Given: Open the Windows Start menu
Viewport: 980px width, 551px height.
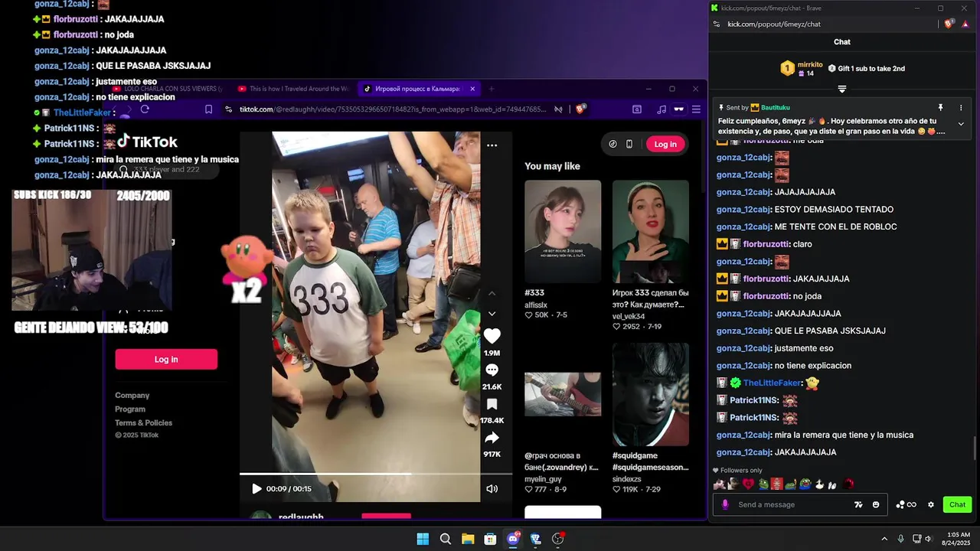Looking at the screenshot, I should [x=423, y=539].
